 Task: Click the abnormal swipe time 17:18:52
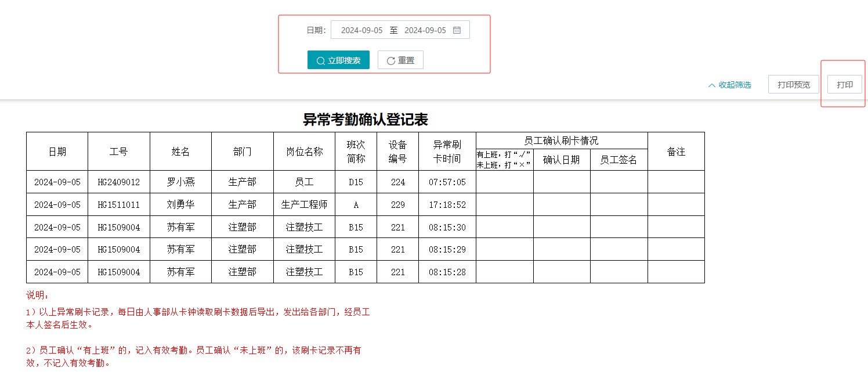[447, 204]
